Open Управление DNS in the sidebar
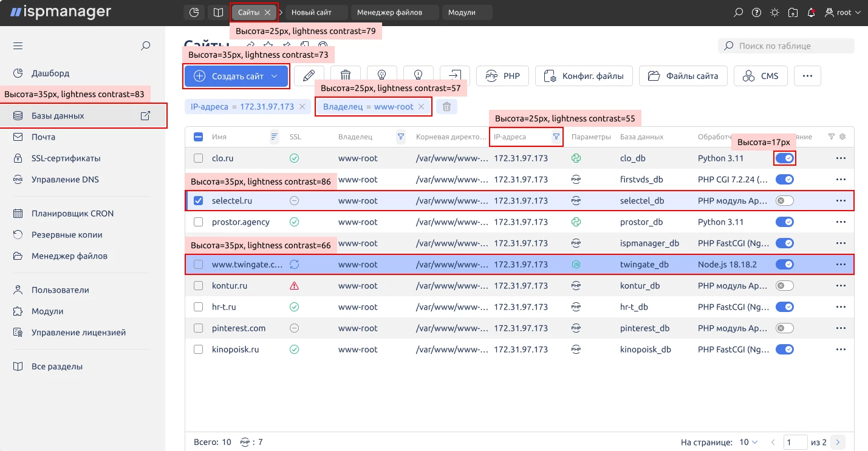This screenshot has width=868, height=451. click(x=65, y=180)
